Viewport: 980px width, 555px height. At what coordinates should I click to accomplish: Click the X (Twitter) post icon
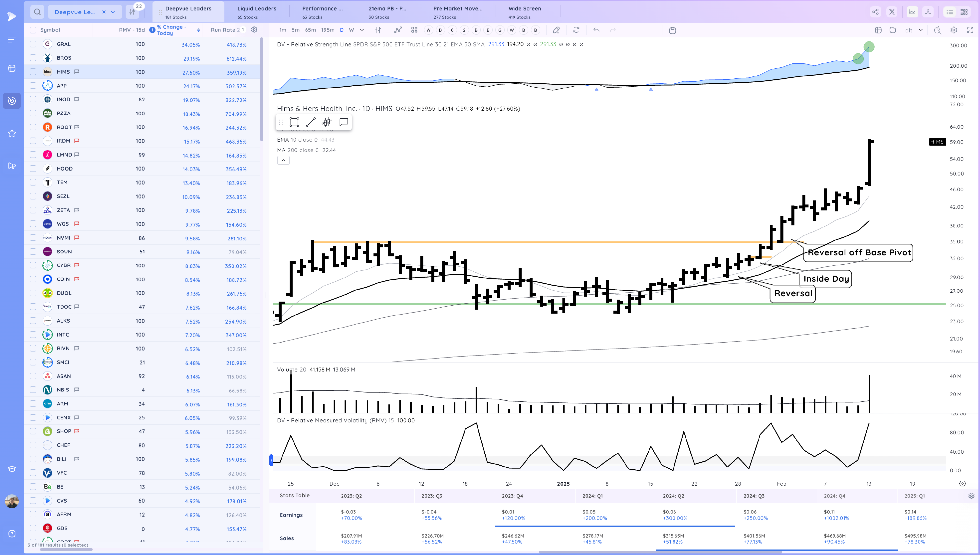pos(892,12)
